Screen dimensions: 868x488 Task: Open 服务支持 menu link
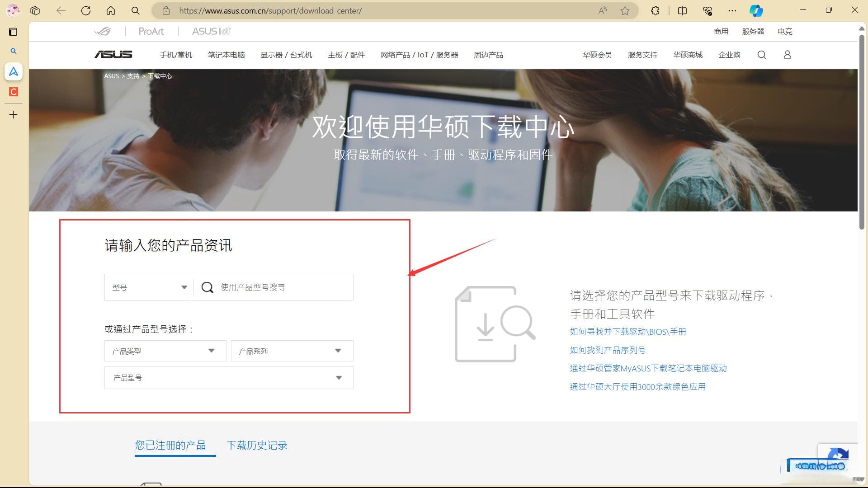(642, 55)
